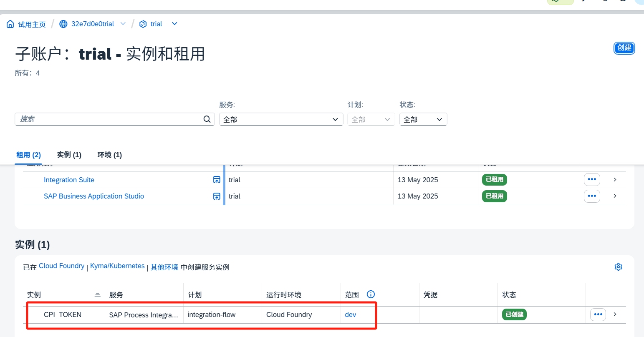644x337 pixels.
Task: Expand details arrow for SAP Business Application Studio
Action: pos(615,196)
